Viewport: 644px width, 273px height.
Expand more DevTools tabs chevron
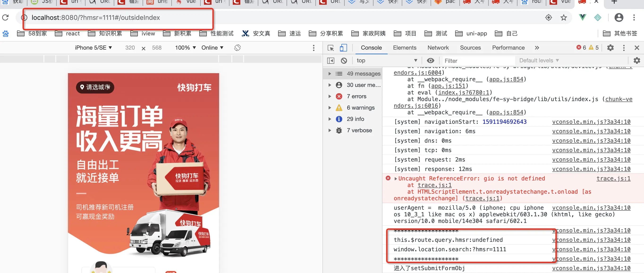(x=537, y=48)
